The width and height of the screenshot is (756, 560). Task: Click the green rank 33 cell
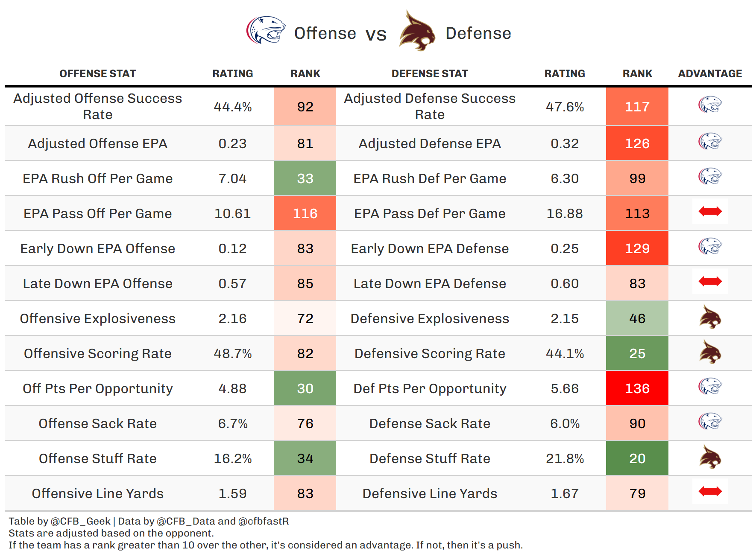pos(305,178)
